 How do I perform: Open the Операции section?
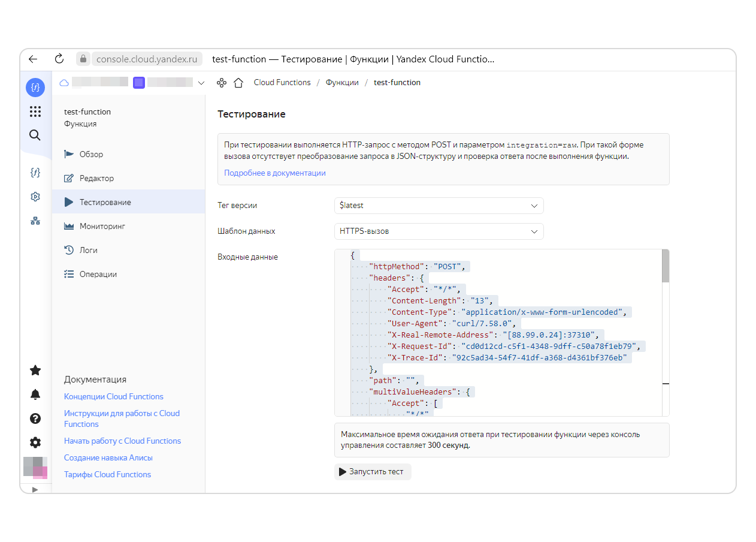point(128,274)
